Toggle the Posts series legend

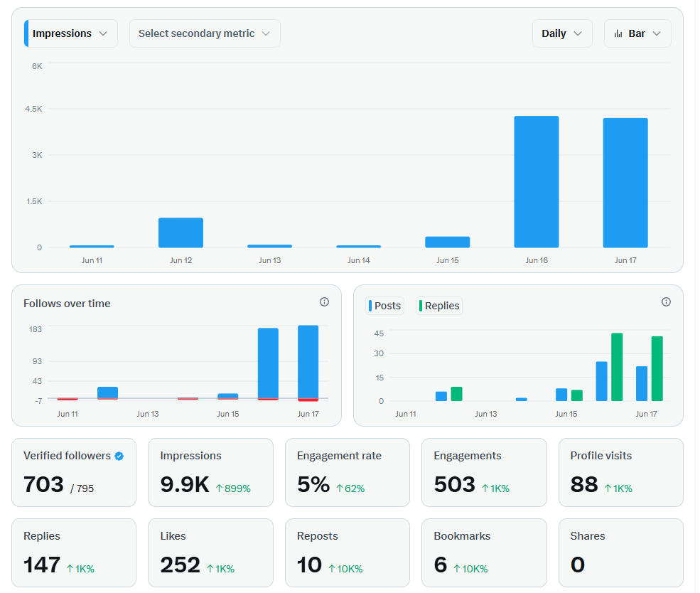pos(384,306)
